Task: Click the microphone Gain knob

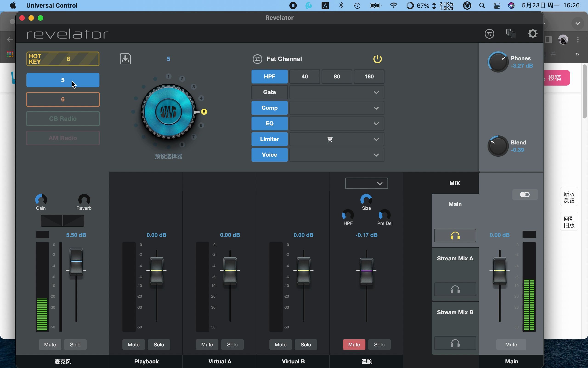Action: (x=41, y=200)
